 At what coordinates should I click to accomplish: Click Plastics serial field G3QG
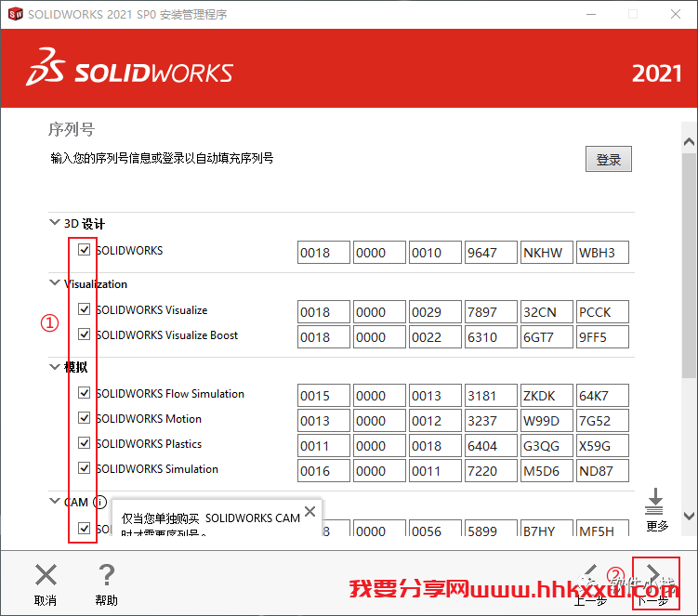click(547, 446)
